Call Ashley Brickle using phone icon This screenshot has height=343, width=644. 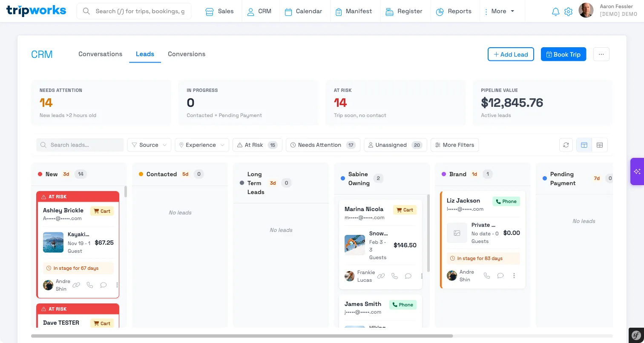click(x=90, y=285)
